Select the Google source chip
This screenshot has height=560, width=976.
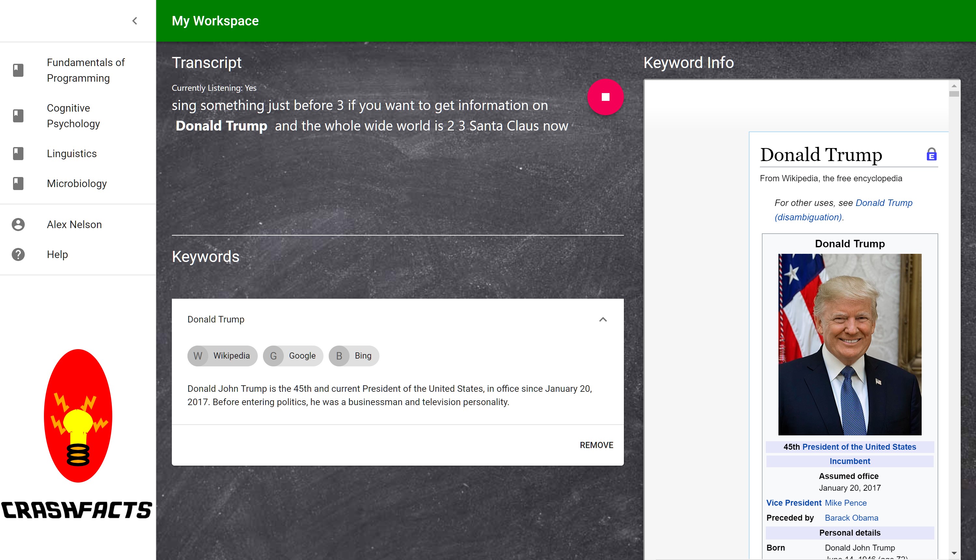pos(293,356)
